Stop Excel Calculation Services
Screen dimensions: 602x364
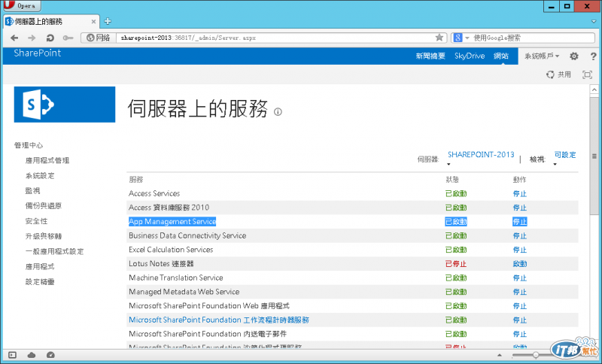pyautogui.click(x=520, y=250)
